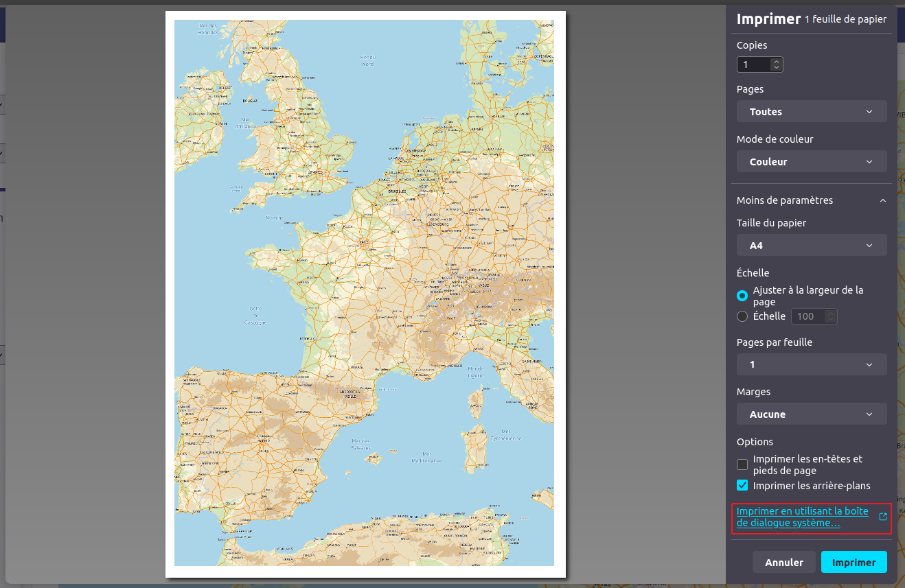Open the Marges dropdown showing Aucune
This screenshot has height=588, width=905.
tap(811, 414)
